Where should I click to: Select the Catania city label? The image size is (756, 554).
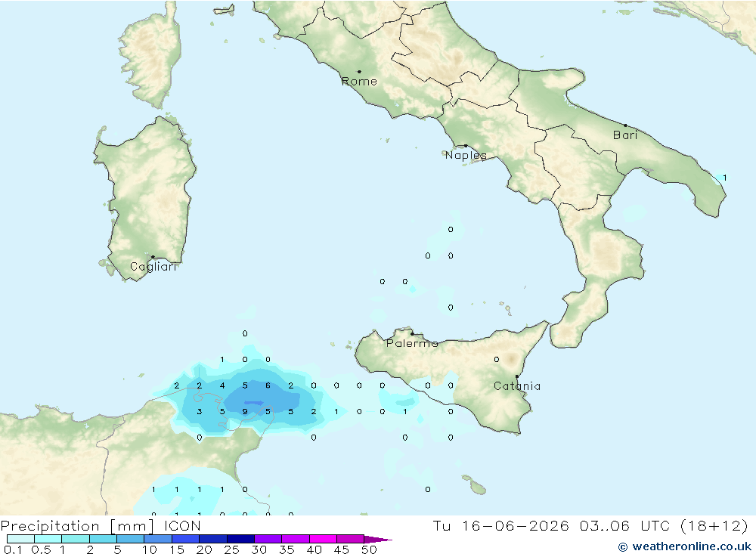coord(517,386)
